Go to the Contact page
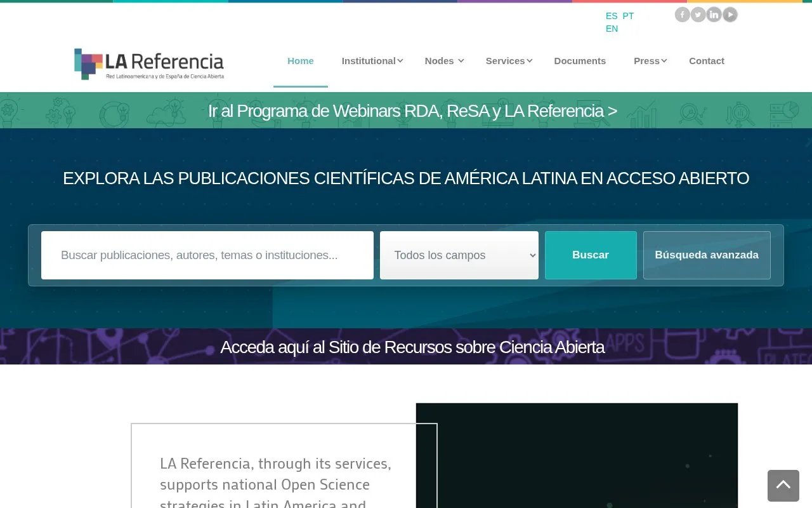The width and height of the screenshot is (812, 508). pos(707,61)
